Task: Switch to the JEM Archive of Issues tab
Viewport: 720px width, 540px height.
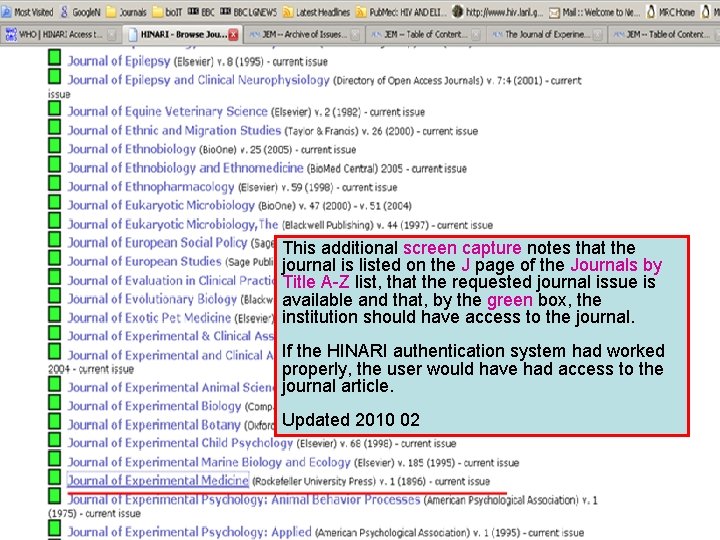Action: click(x=304, y=34)
